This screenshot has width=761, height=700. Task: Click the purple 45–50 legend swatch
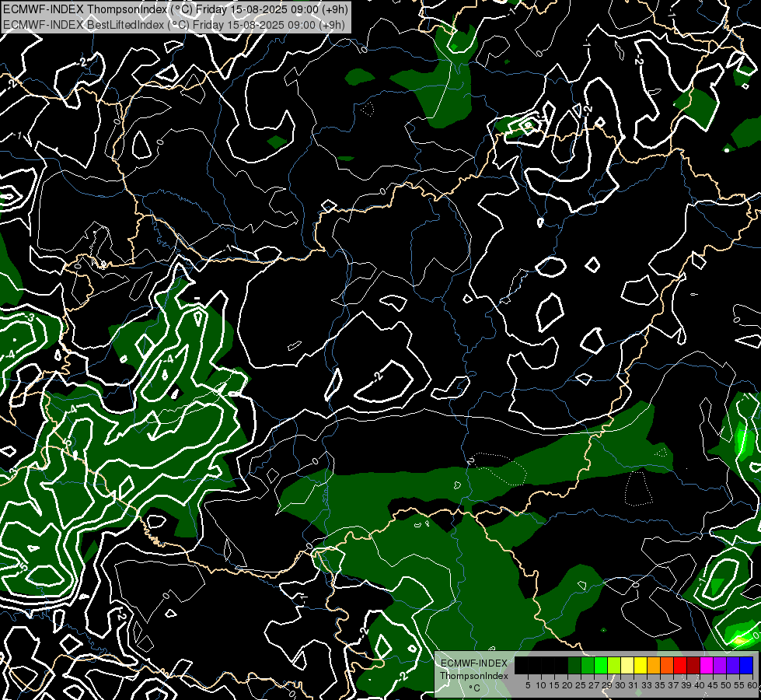tap(720, 665)
